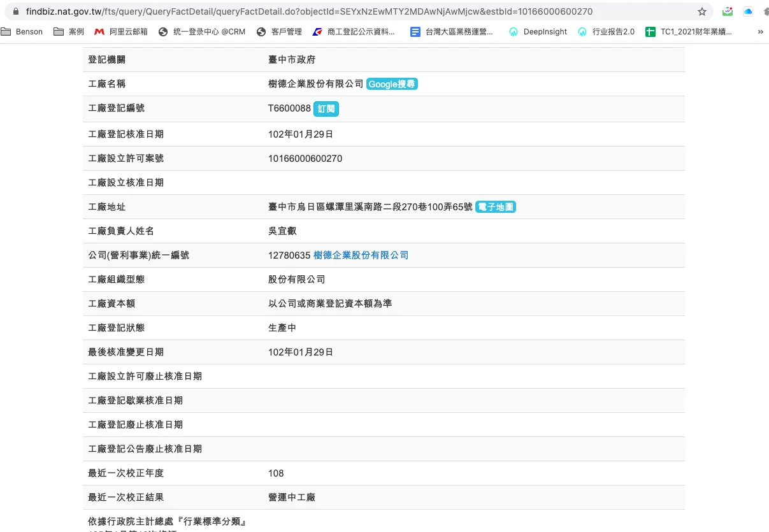Click the bookmark star icon in address bar

[702, 11]
